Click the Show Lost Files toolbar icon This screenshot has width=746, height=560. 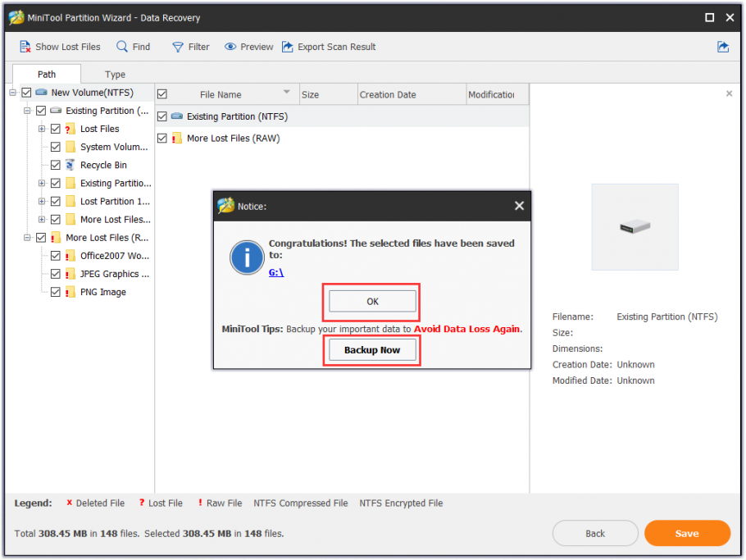[x=25, y=47]
